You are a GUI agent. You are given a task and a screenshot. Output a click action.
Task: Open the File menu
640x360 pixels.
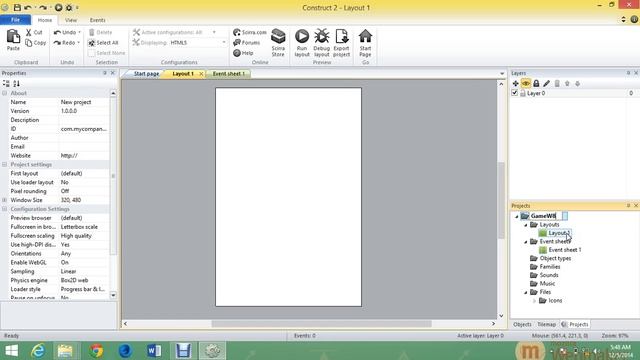click(16, 20)
